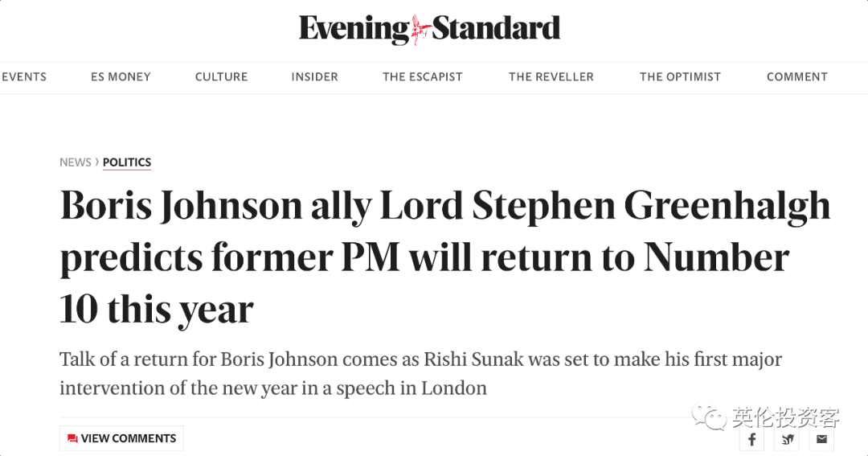Select THE ESCAPIST in navigation
Screen dimensions: 868x456
[x=423, y=77]
